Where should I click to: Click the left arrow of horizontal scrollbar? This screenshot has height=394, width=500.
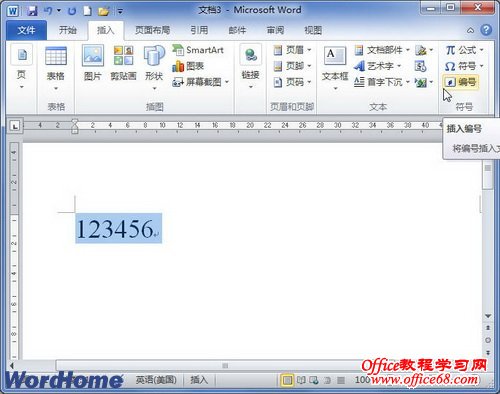click(12, 366)
